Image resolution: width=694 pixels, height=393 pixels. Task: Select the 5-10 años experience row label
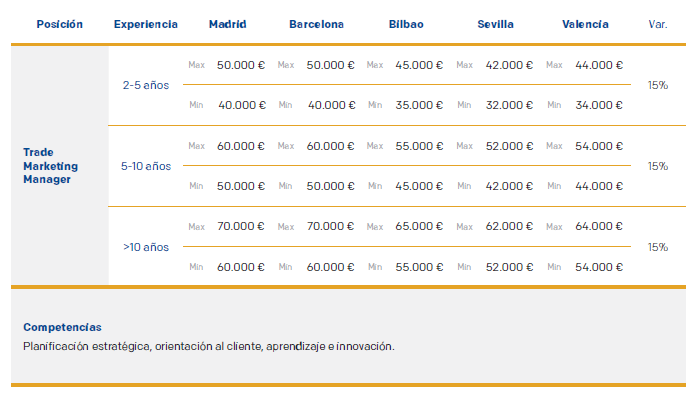pos(146,166)
